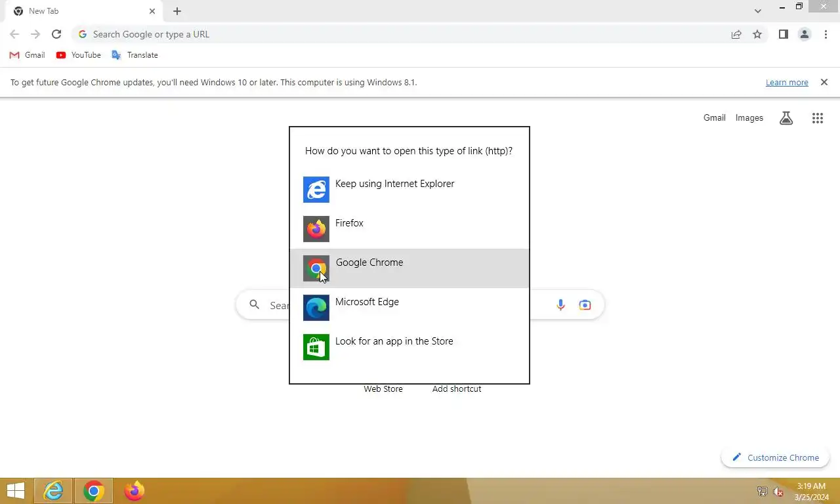The width and height of the screenshot is (840, 504).
Task: Go forward with the forward arrow
Action: (x=35, y=34)
